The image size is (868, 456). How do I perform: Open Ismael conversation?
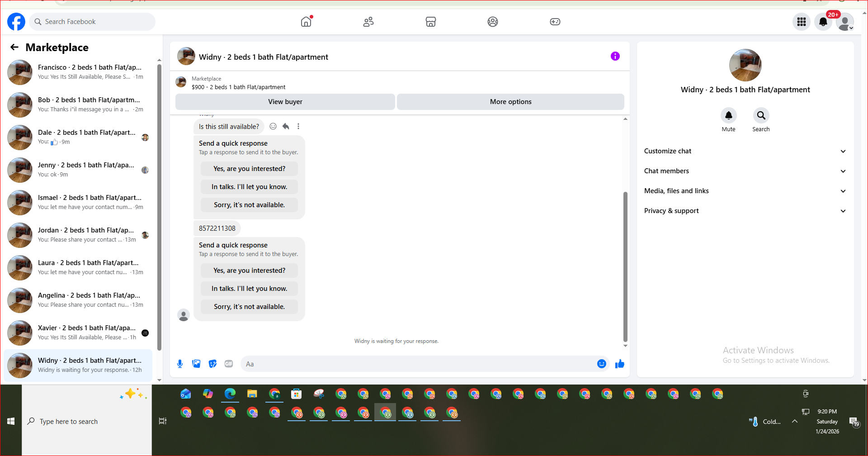coord(78,202)
